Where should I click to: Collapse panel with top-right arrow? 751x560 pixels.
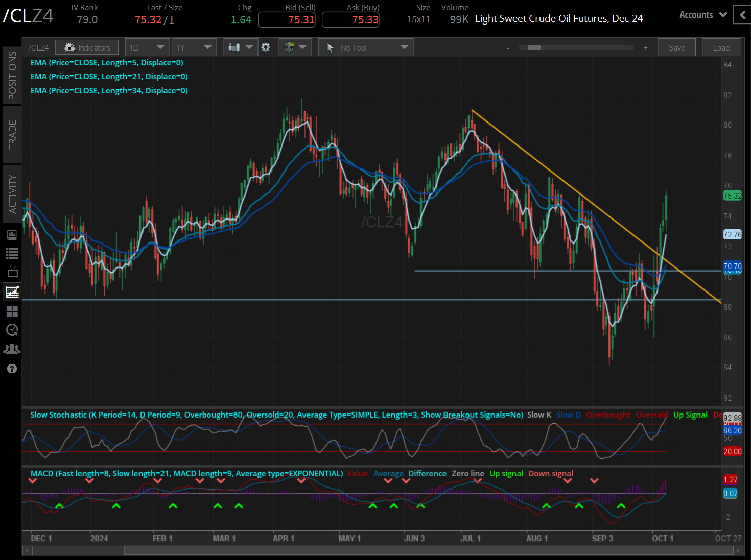[742, 15]
